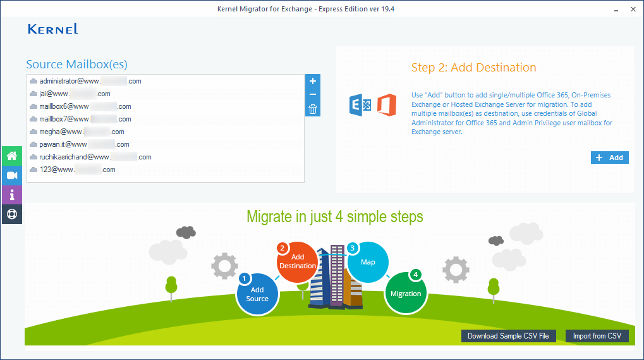The image size is (644, 360).
Task: Click the Source Mailbox(es) heading
Action: [77, 65]
